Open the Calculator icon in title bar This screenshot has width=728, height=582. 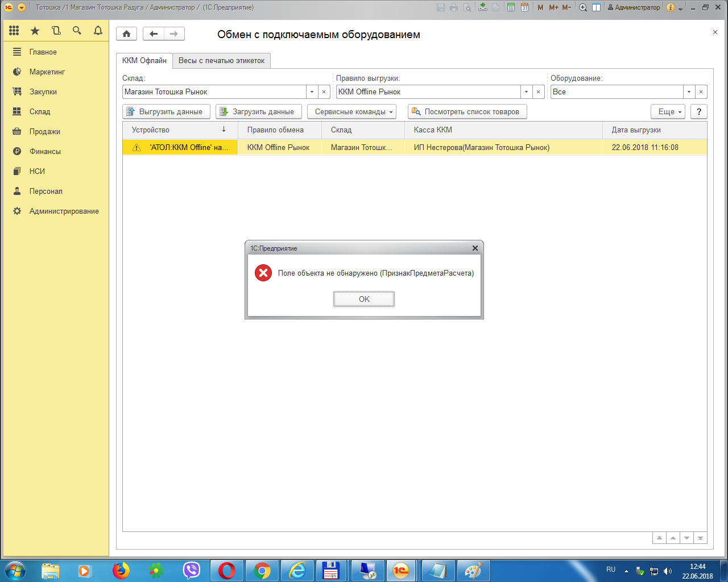pos(511,7)
